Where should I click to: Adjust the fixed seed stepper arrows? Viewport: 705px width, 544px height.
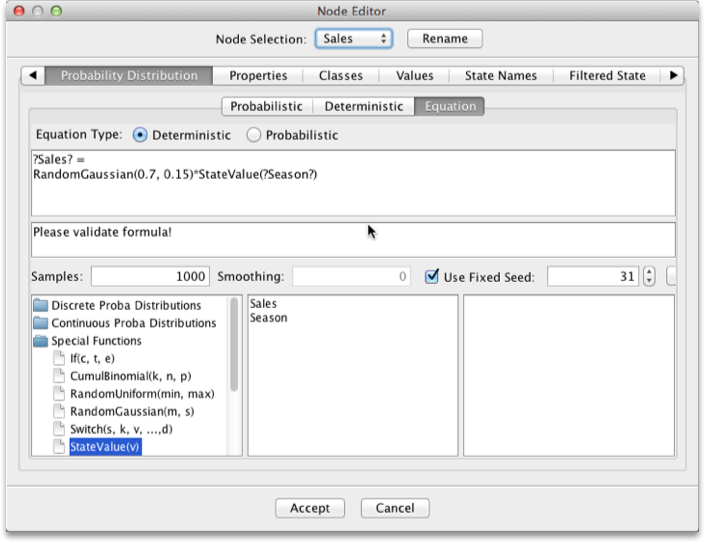649,276
